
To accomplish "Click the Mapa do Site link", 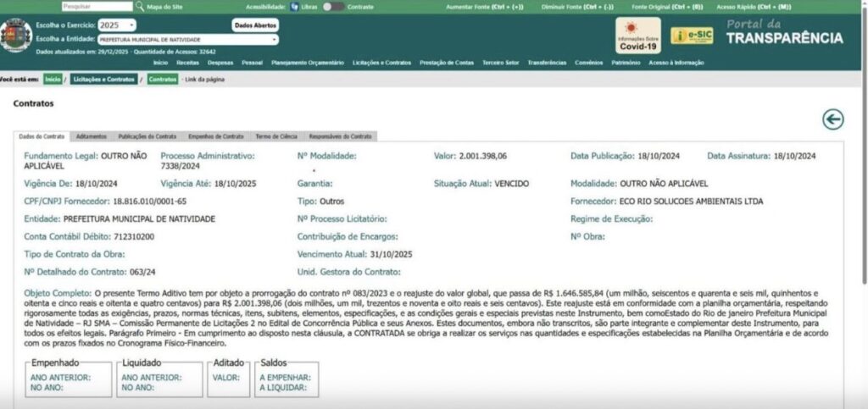I will pyautogui.click(x=164, y=7).
